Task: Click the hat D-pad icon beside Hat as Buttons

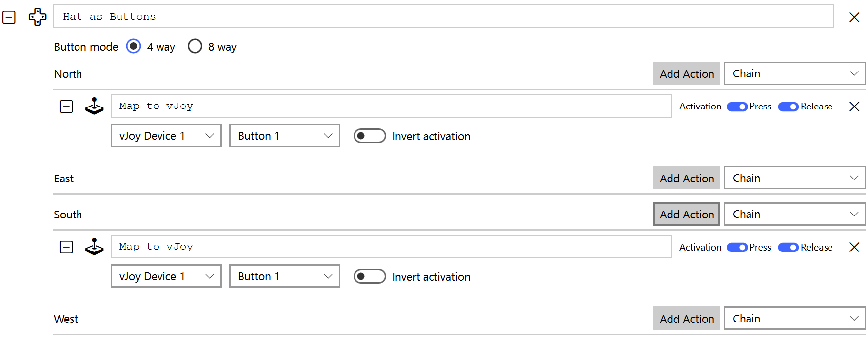Action: (38, 17)
